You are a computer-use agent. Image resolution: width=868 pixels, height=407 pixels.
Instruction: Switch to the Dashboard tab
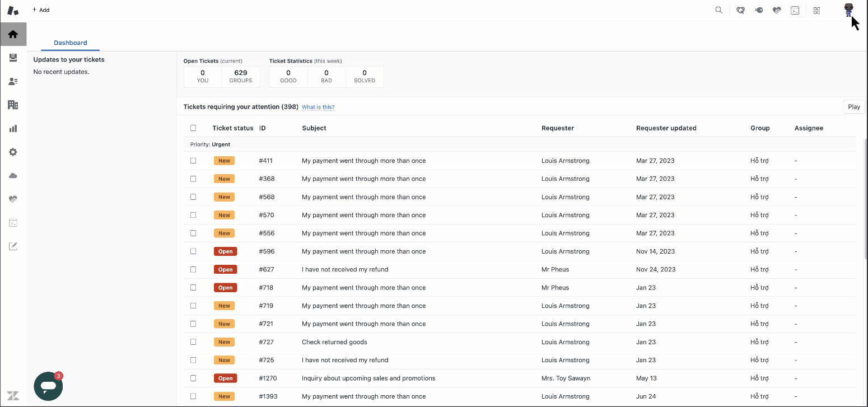tap(71, 43)
